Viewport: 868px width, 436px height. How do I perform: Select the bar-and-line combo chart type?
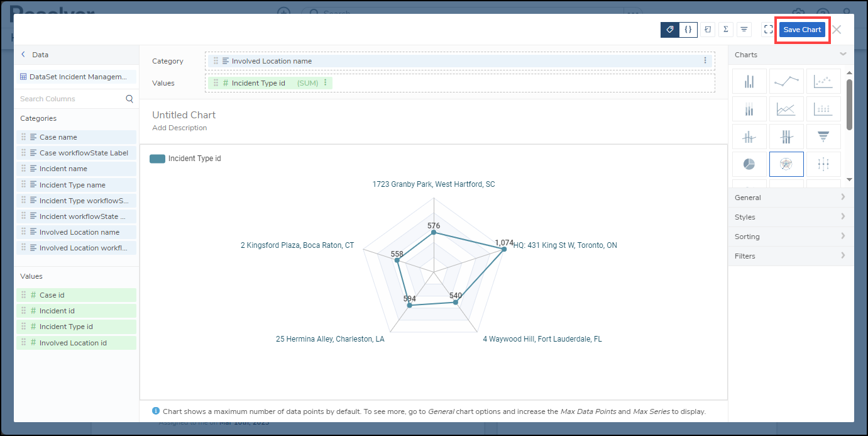749,137
